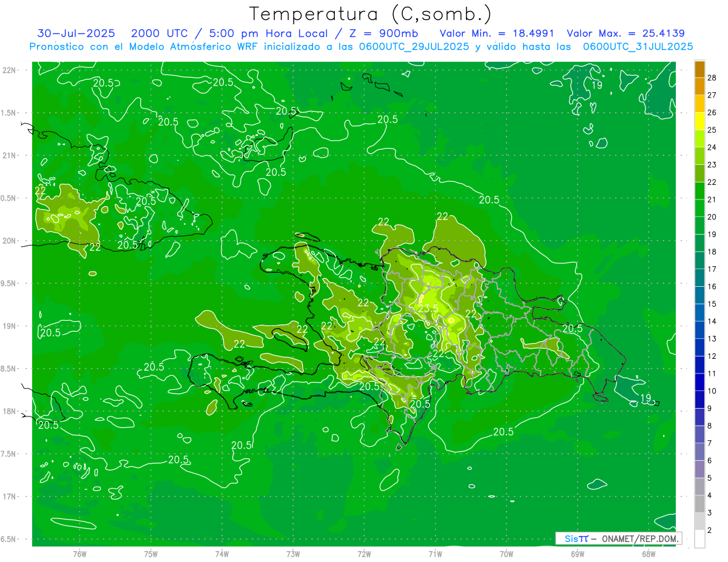Click the gold swatch between 26 and 27
Screen dimensions: 728x562
point(699,104)
